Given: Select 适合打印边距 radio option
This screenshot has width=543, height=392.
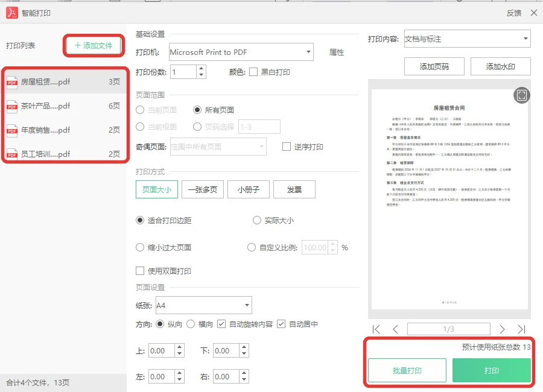Looking at the screenshot, I should click(x=140, y=220).
